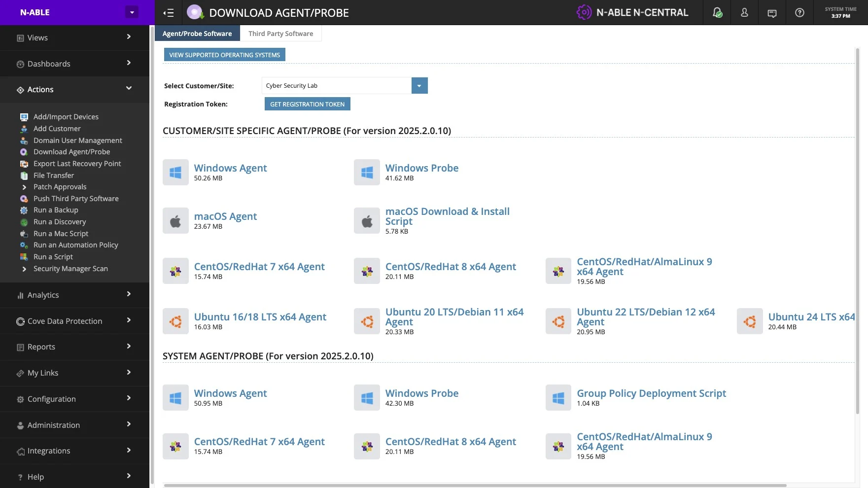Image resolution: width=868 pixels, height=488 pixels.
Task: Expand the Integrations menu
Action: tap(74, 451)
